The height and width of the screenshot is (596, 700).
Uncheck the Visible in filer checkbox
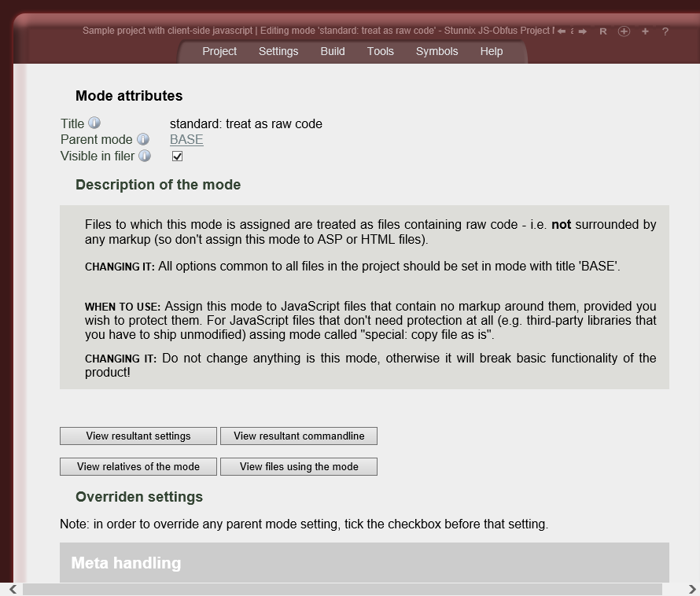click(177, 156)
